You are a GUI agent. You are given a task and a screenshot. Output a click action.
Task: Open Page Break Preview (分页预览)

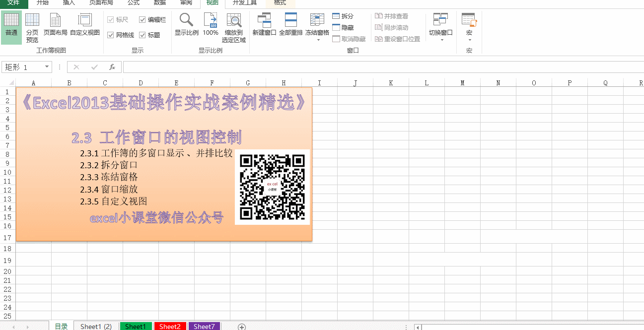pyautogui.click(x=32, y=27)
